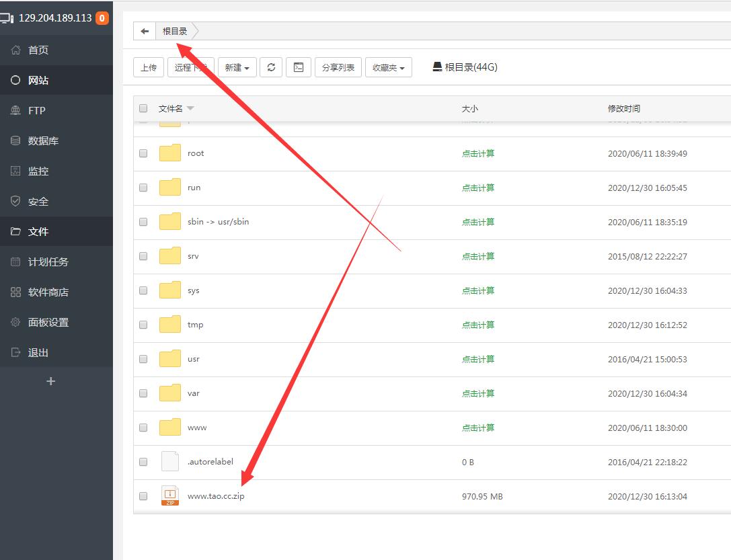Open the 分享列表 button
The width and height of the screenshot is (731, 560).
pos(338,67)
